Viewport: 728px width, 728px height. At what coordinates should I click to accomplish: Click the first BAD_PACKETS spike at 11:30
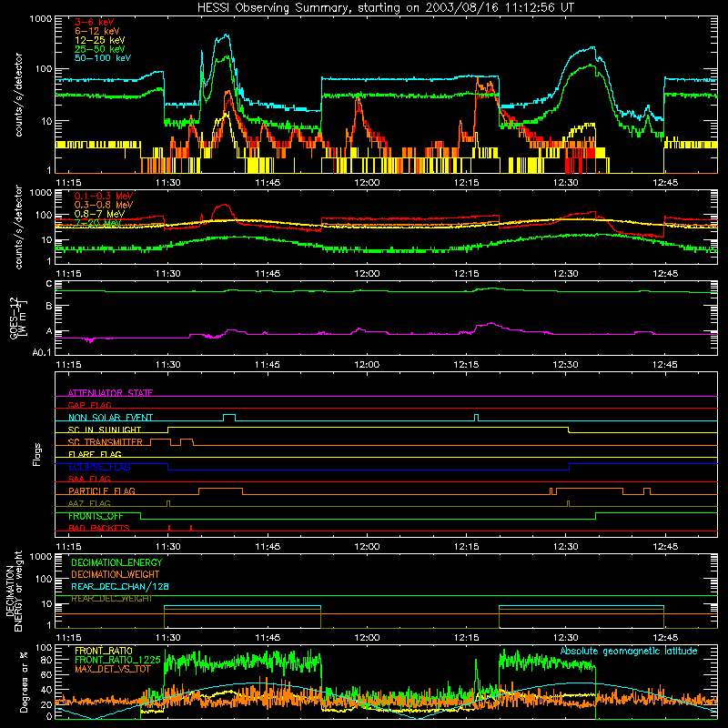[x=169, y=528]
